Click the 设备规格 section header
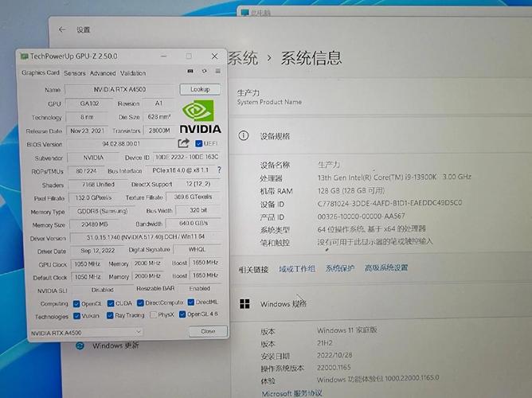Image resolution: width=532 pixels, height=398 pixels. pyautogui.click(x=275, y=136)
